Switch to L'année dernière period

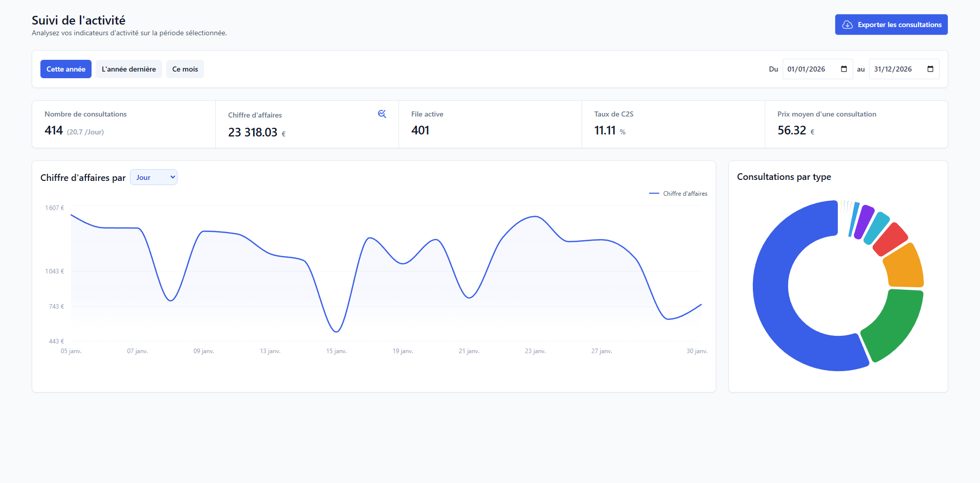tap(129, 69)
